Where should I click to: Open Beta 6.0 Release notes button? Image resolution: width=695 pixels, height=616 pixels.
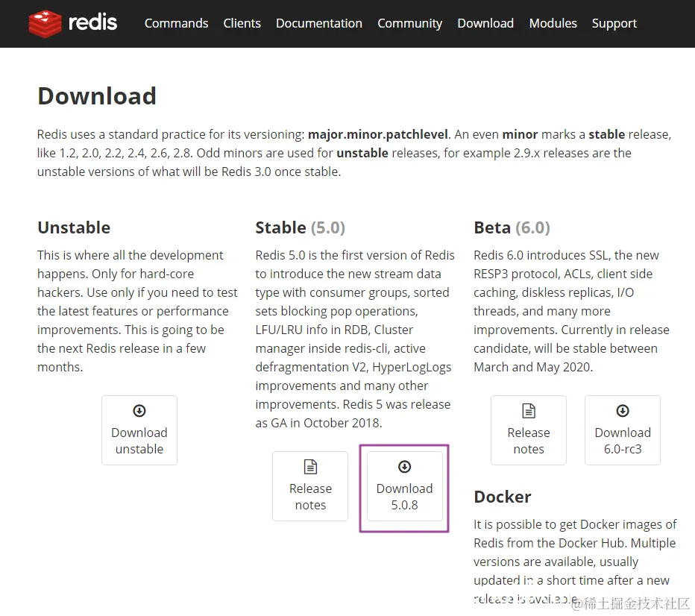529,430
